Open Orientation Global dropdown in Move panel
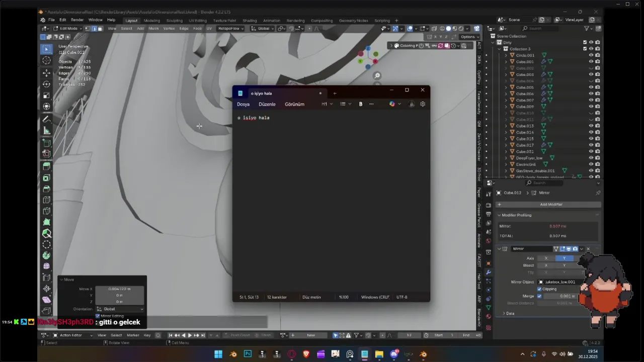Image resolution: width=644 pixels, height=362 pixels. coord(120,309)
